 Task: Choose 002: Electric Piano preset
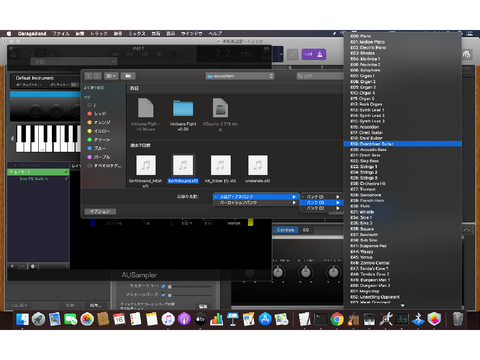403,48
